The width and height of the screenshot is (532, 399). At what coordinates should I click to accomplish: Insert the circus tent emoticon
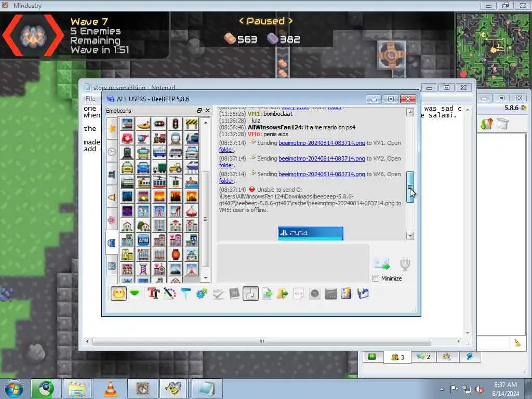pyautogui.click(x=191, y=211)
